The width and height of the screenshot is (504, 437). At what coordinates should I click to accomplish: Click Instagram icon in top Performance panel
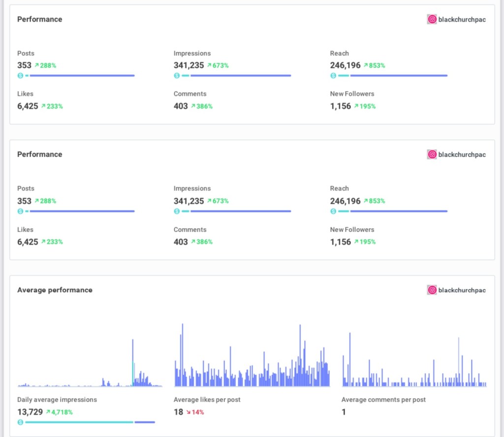tap(432, 19)
